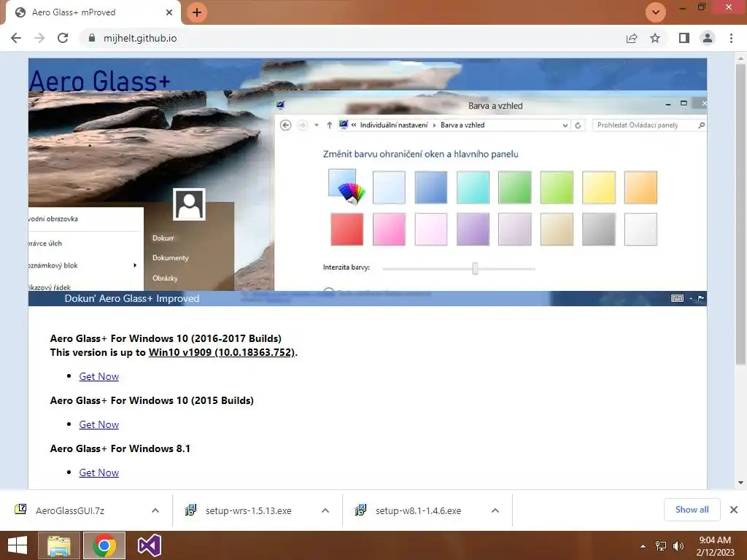The height and width of the screenshot is (560, 747).
Task: Click Show all downloads button
Action: tap(692, 510)
